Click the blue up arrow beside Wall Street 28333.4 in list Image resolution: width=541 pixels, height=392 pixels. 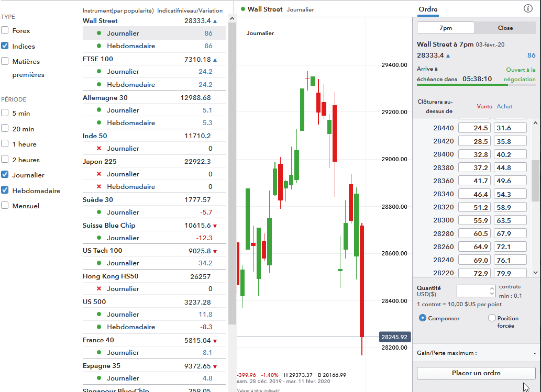[x=215, y=21]
